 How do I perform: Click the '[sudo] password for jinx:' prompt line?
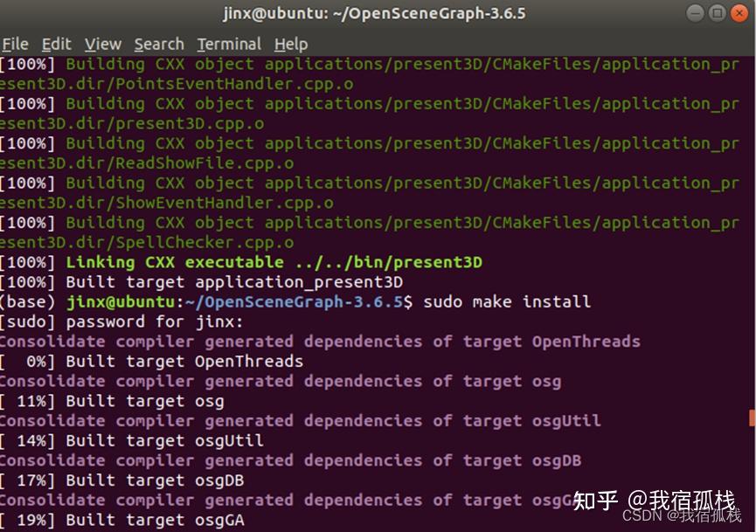[122, 321]
